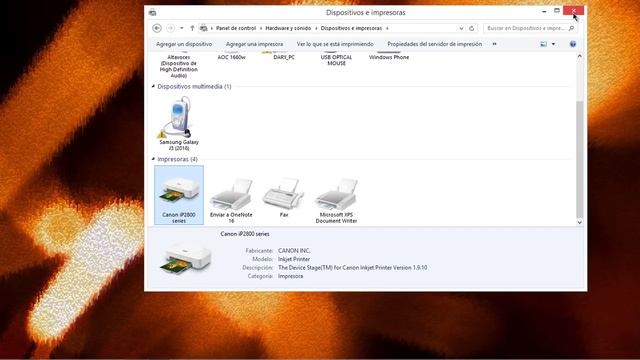Click the Impresoras (4) header
This screenshot has width=640, height=360.
tap(178, 159)
